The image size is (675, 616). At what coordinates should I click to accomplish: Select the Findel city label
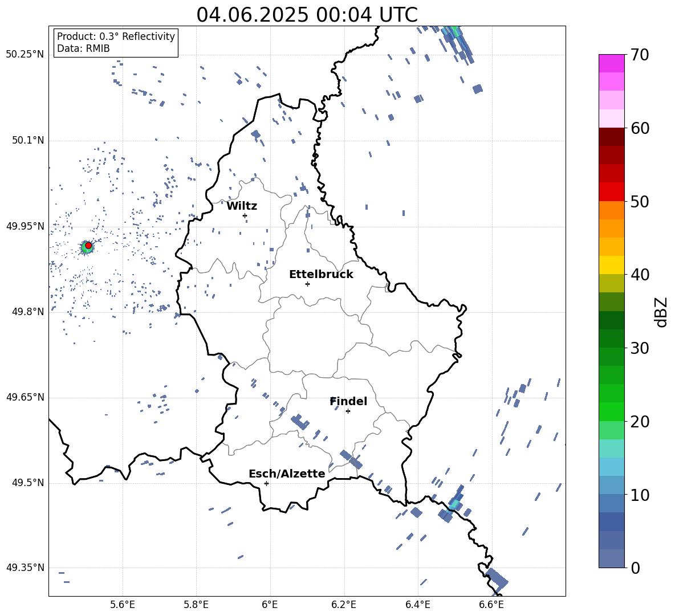(348, 401)
